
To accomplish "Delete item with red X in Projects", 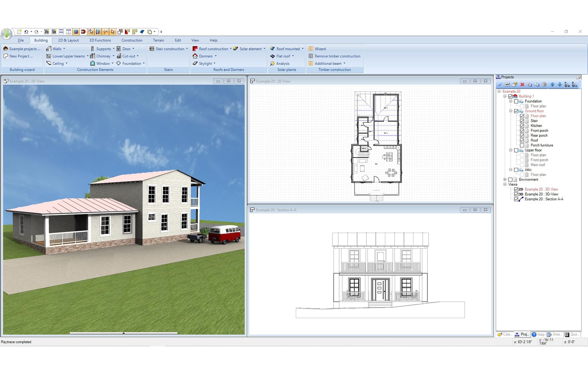I will (522, 84).
